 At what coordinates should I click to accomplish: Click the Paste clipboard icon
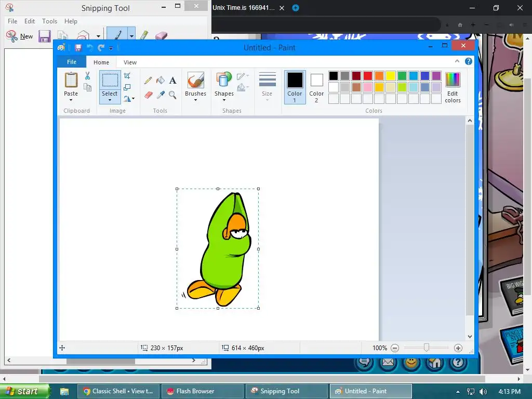pyautogui.click(x=71, y=80)
